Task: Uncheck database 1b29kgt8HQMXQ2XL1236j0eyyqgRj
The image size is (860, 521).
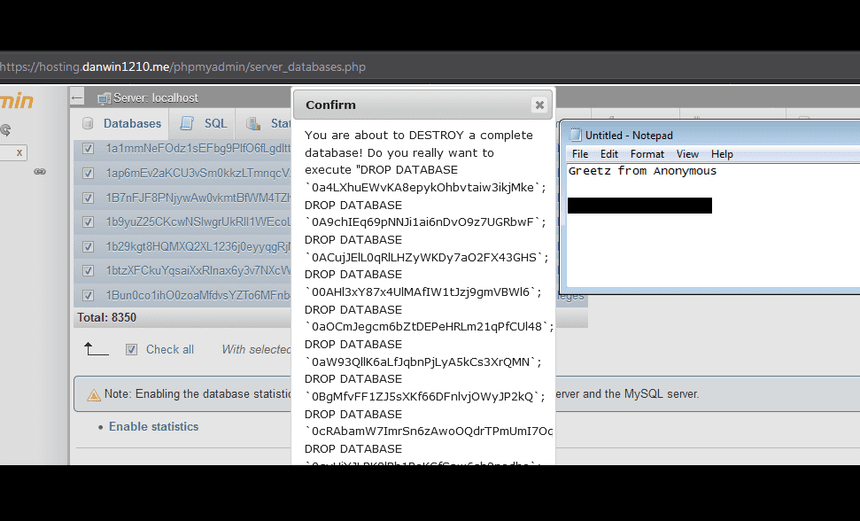Action: [87, 247]
